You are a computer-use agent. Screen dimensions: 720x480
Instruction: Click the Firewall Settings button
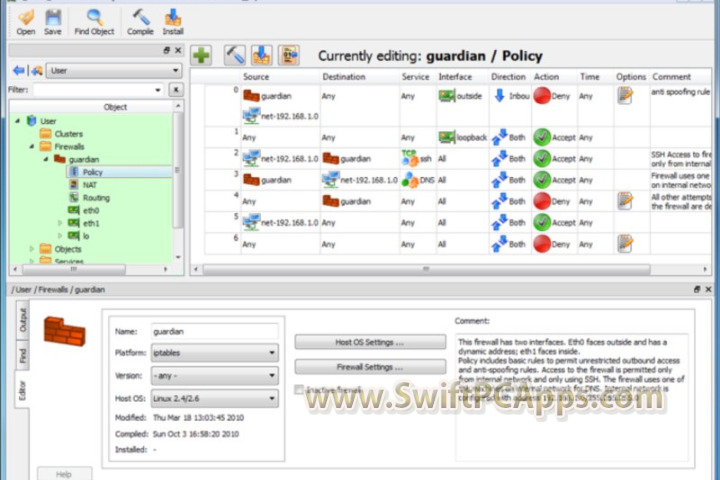coord(370,367)
